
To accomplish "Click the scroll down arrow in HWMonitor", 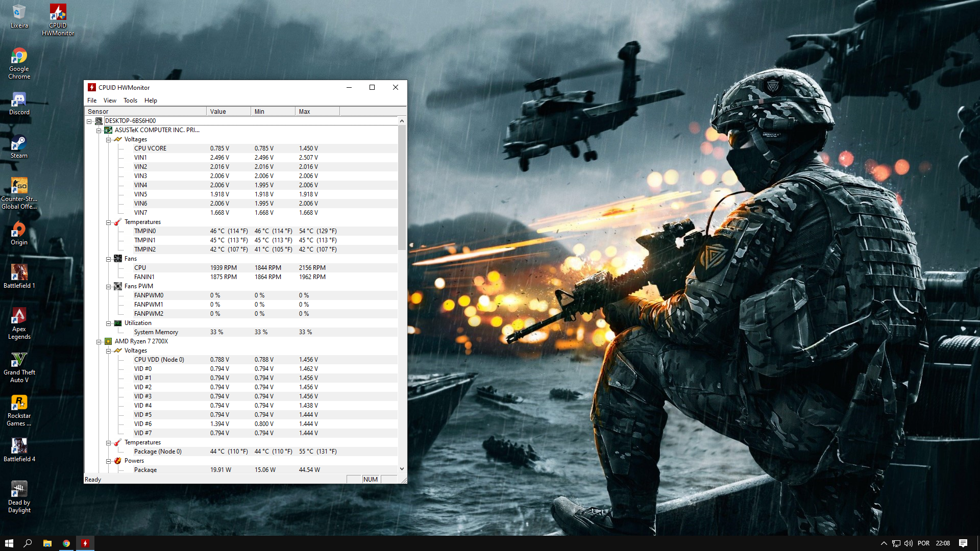I will click(x=402, y=469).
